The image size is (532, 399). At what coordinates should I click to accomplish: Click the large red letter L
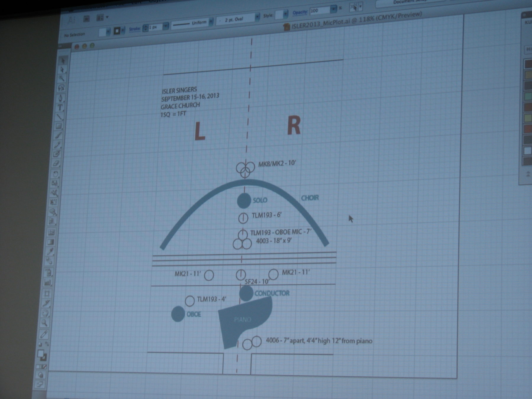click(x=200, y=131)
